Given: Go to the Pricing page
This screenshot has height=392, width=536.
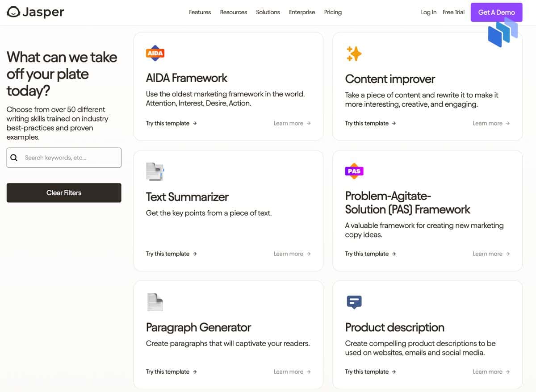Looking at the screenshot, I should [x=333, y=12].
